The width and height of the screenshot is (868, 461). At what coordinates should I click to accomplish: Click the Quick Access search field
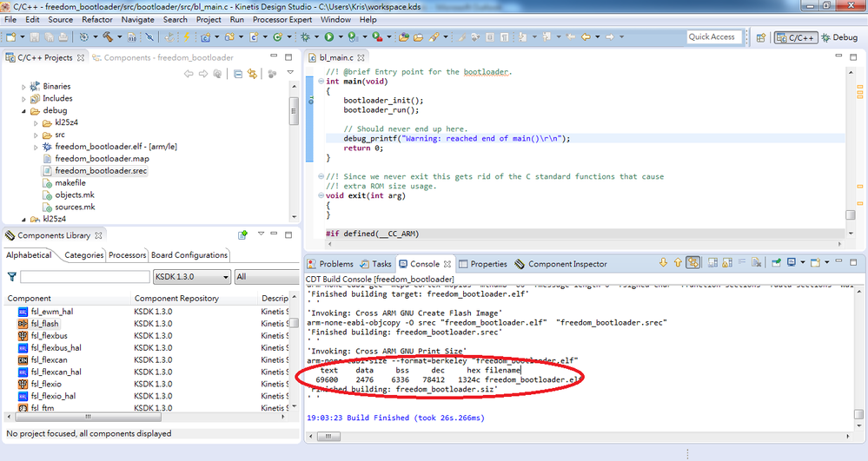point(713,36)
